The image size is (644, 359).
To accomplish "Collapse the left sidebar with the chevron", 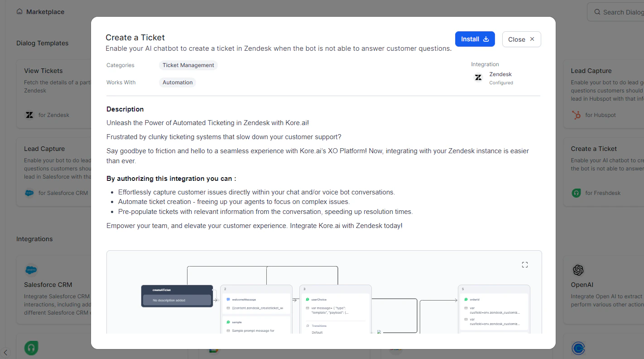I will (6, 352).
